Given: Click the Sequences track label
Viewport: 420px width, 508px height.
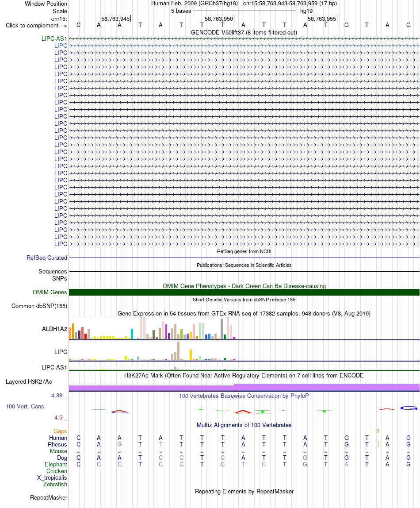Looking at the screenshot, I should pos(53,272).
